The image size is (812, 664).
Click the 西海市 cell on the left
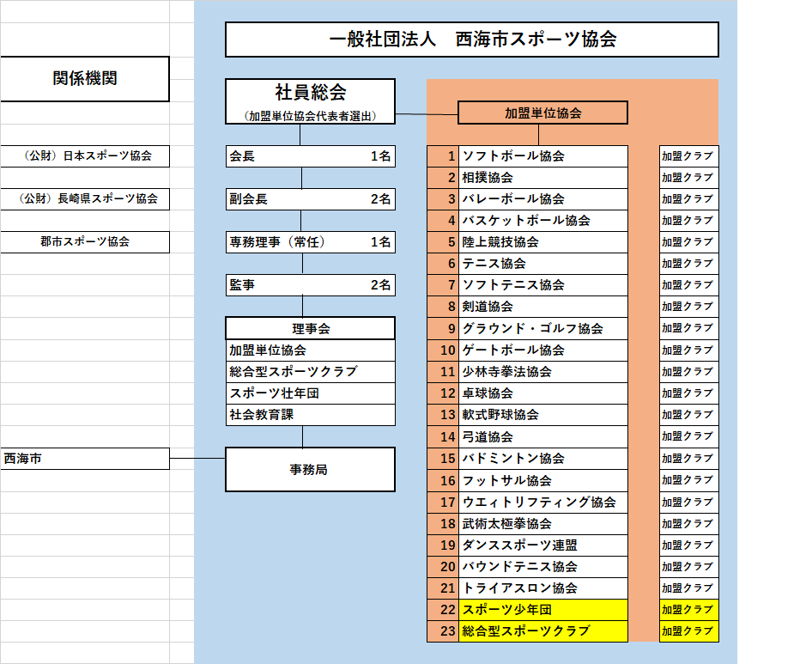(x=85, y=459)
